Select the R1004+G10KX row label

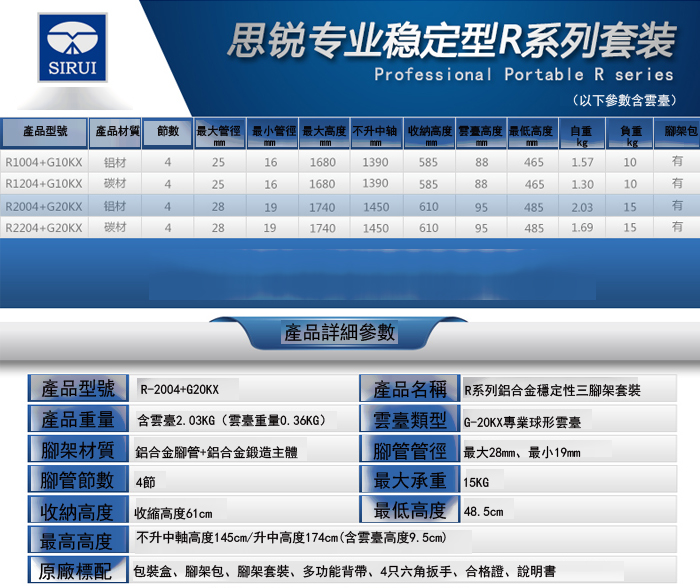click(44, 163)
